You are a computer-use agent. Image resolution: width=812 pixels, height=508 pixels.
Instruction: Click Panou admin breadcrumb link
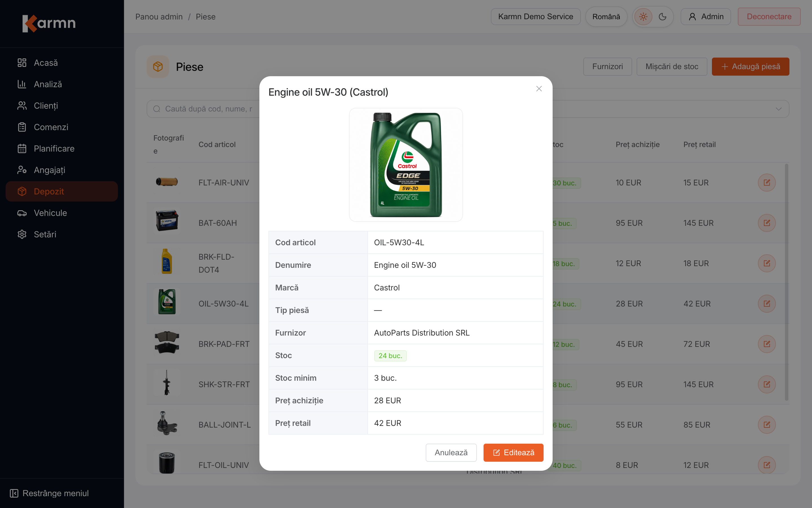pyautogui.click(x=159, y=17)
